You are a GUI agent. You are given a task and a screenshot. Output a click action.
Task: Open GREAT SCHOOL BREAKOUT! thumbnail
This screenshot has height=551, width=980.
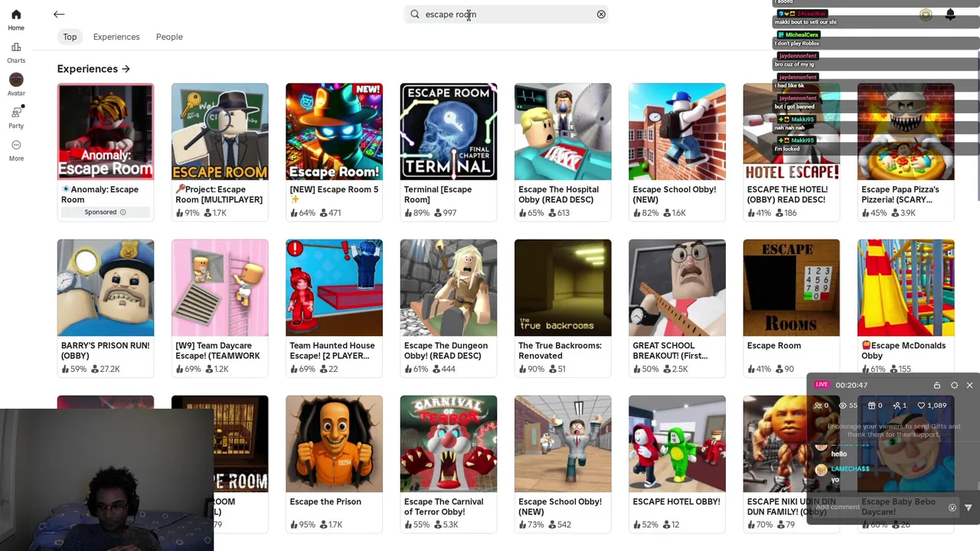click(x=677, y=288)
